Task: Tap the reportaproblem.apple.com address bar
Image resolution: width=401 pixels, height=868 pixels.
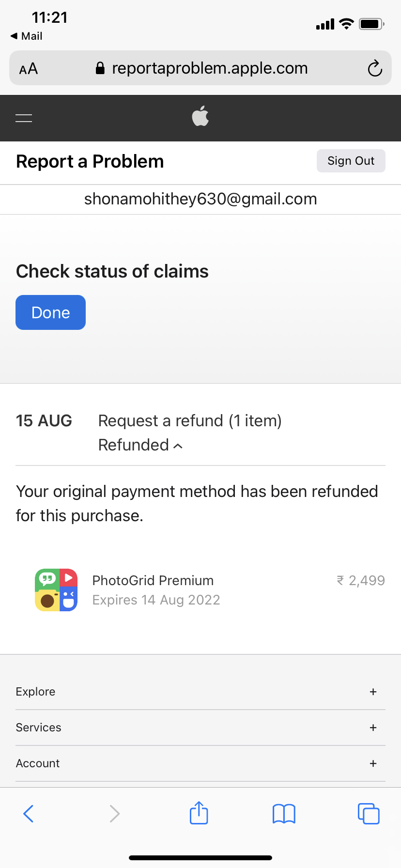Action: coord(200,68)
